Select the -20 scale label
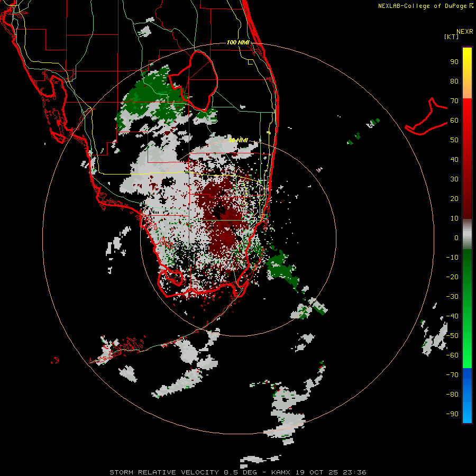 tap(452, 277)
